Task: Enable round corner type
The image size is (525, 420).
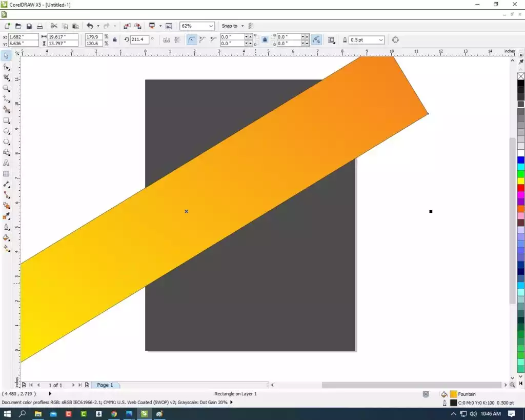Action: [192, 40]
